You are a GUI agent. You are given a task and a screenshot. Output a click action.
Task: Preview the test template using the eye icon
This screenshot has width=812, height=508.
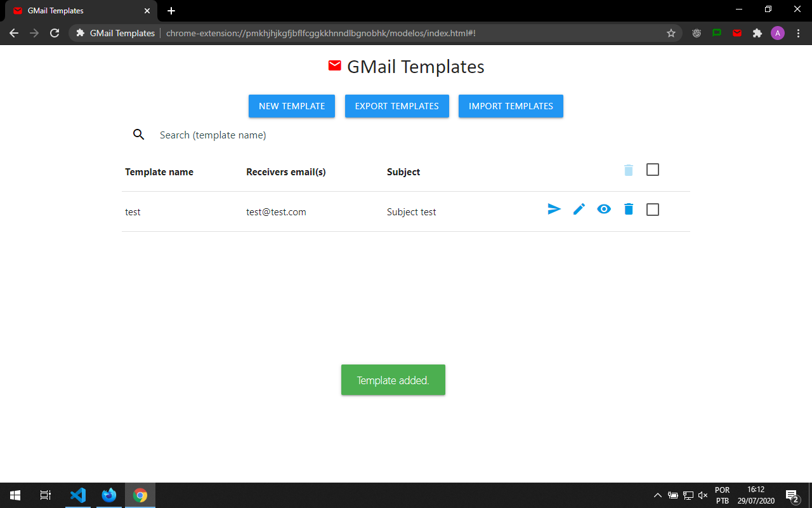[603, 209]
